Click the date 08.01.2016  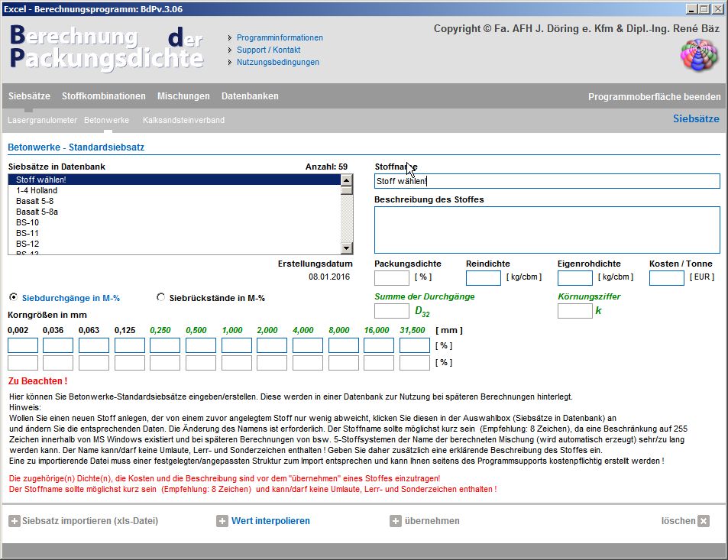point(329,277)
